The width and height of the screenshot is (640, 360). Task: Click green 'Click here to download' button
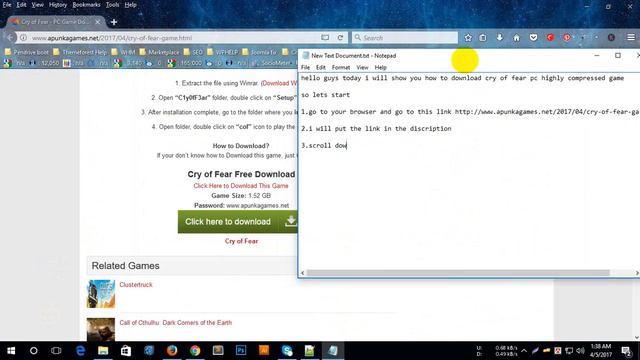pyautogui.click(x=238, y=222)
